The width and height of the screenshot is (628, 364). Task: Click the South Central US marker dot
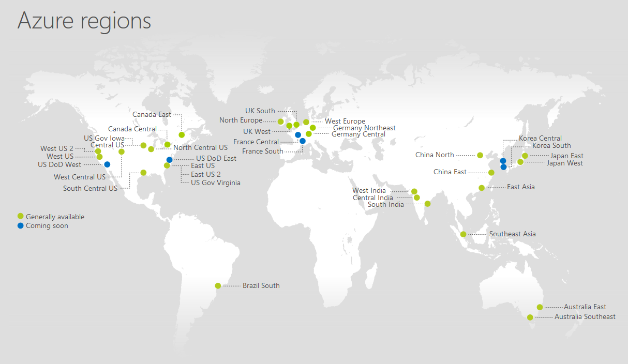coord(143,173)
